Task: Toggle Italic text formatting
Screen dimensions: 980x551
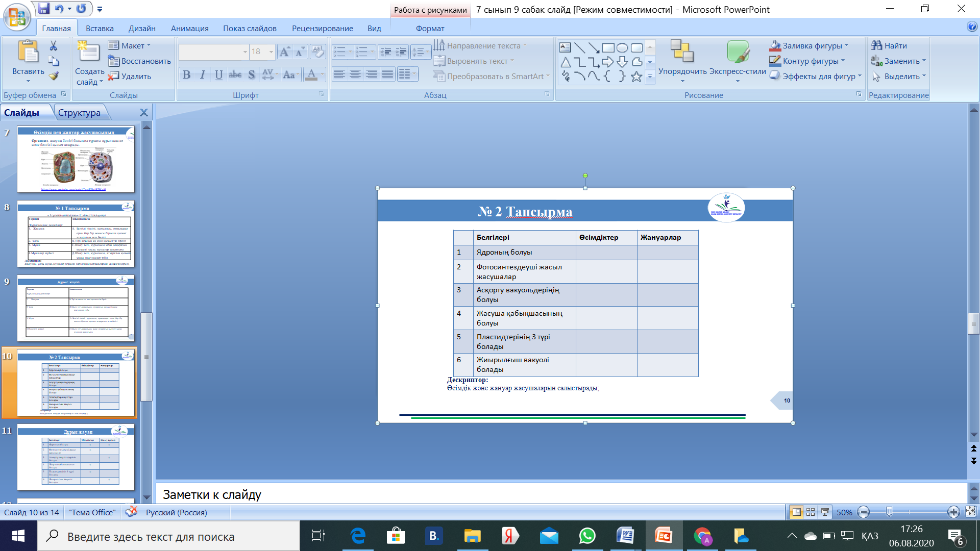Action: tap(203, 75)
